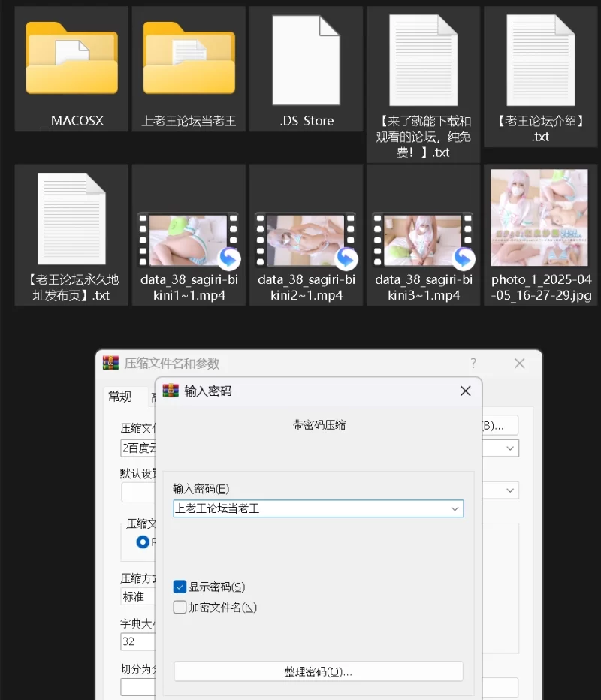Enable the 加密文件名 checkbox

tap(180, 607)
